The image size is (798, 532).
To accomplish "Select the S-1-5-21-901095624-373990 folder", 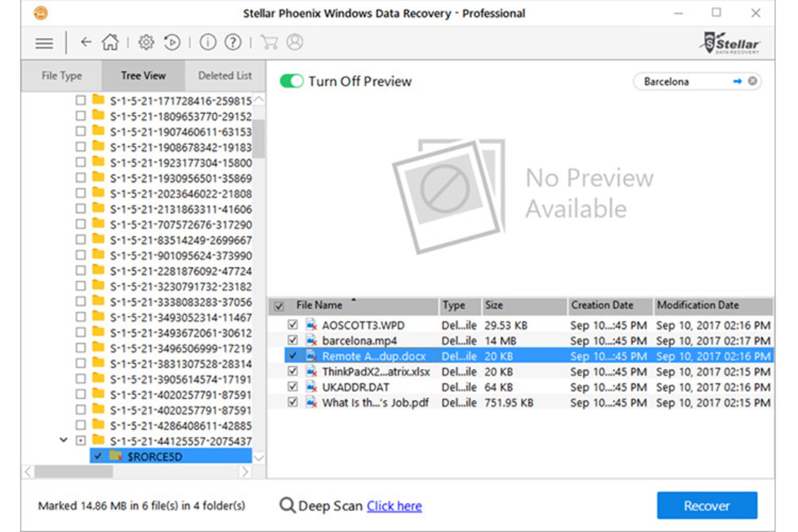I will tap(181, 256).
